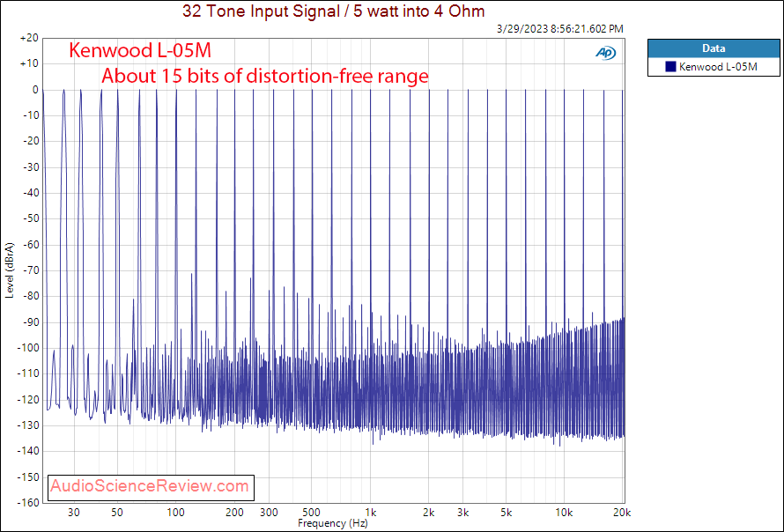Click the +20 value on the level axis
Image resolution: width=784 pixels, height=532 pixels.
pyautogui.click(x=29, y=39)
